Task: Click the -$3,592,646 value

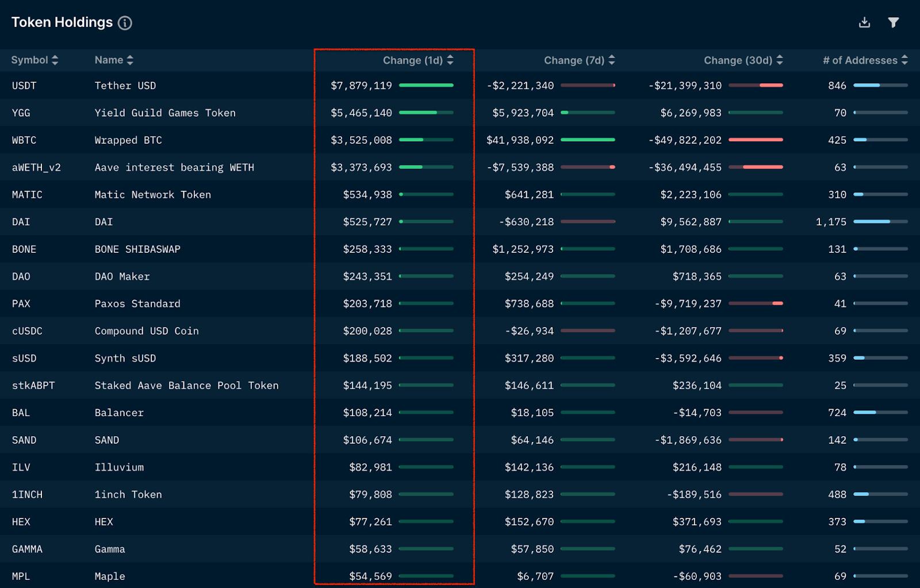Action: point(688,359)
